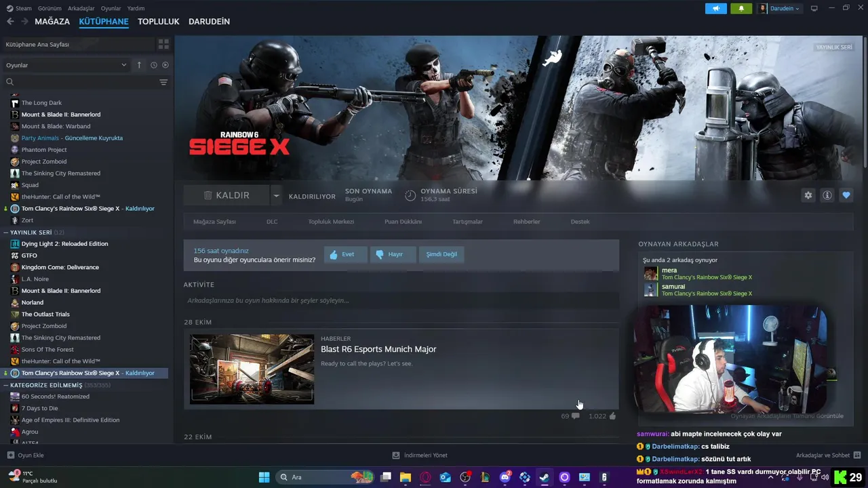Open İndirmeleri Yönet downloads manager
This screenshot has width=868, height=488.
pos(420,455)
